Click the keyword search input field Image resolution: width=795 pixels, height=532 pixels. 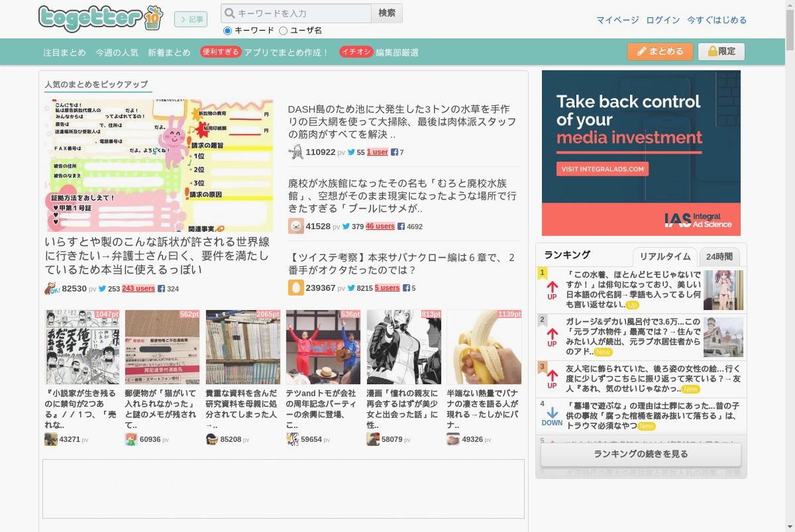(296, 13)
